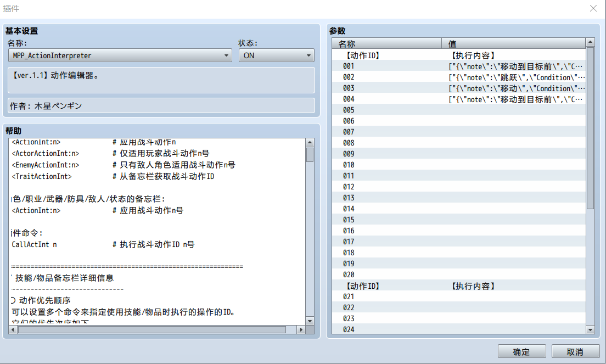The width and height of the screenshot is (606, 364).
Task: Click the first 【动作ID】 header row
Action: pos(459,55)
